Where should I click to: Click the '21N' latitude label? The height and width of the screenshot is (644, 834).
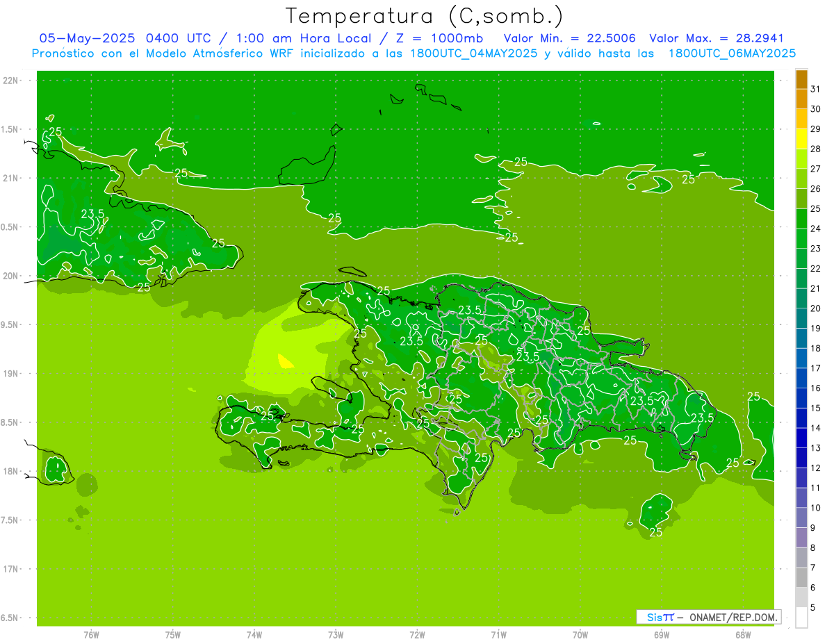(11, 179)
